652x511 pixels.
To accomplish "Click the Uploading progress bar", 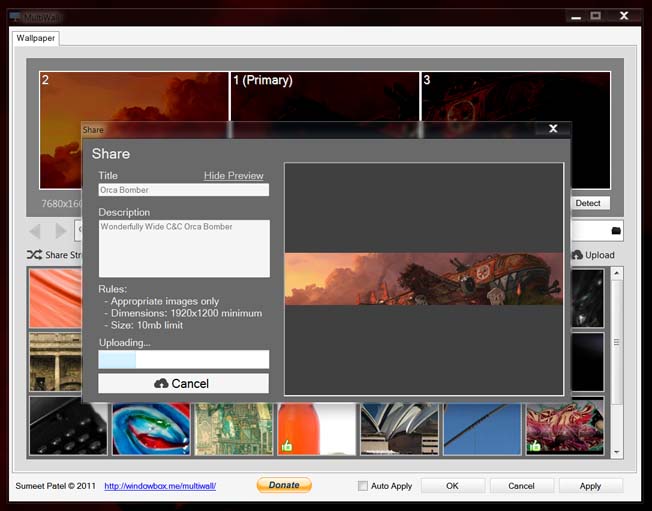I will 183,360.
